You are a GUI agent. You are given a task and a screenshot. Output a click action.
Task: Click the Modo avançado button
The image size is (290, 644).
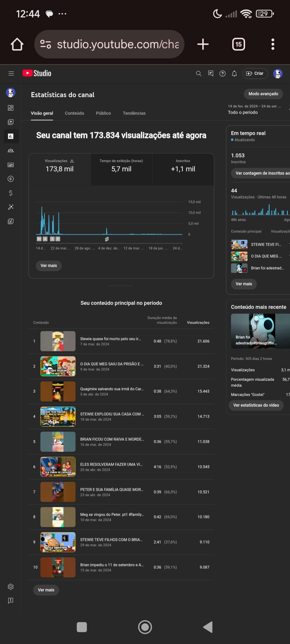(x=263, y=94)
